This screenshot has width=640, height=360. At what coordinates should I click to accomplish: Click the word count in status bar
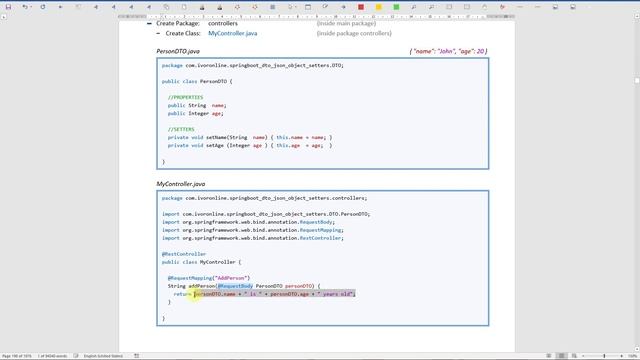click(52, 356)
